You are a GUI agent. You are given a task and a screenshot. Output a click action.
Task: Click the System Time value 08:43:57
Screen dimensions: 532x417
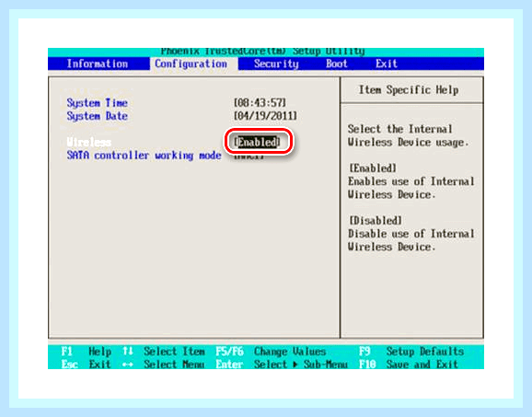click(x=260, y=103)
